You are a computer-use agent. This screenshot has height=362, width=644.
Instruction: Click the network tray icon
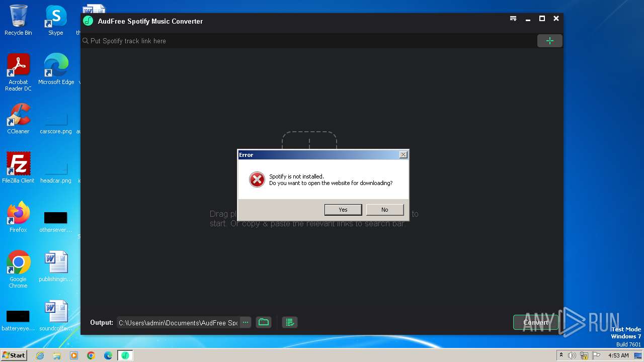coord(584,355)
